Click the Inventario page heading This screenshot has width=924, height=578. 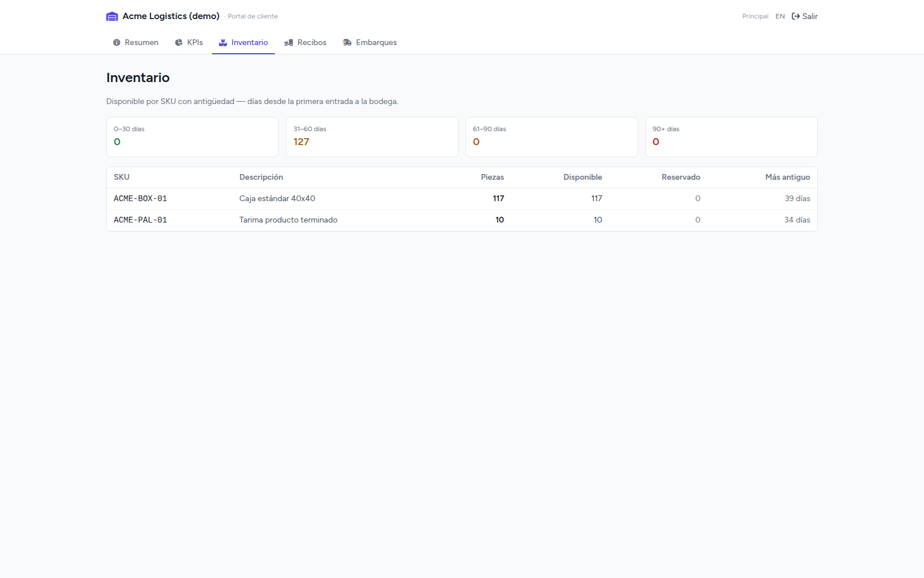point(138,77)
